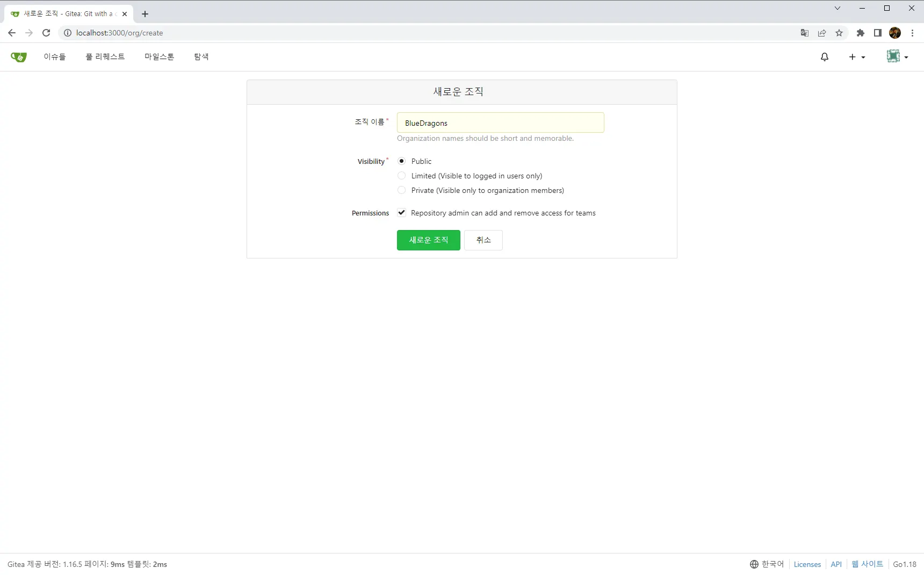Click the Gitea logo home icon

coord(18,57)
